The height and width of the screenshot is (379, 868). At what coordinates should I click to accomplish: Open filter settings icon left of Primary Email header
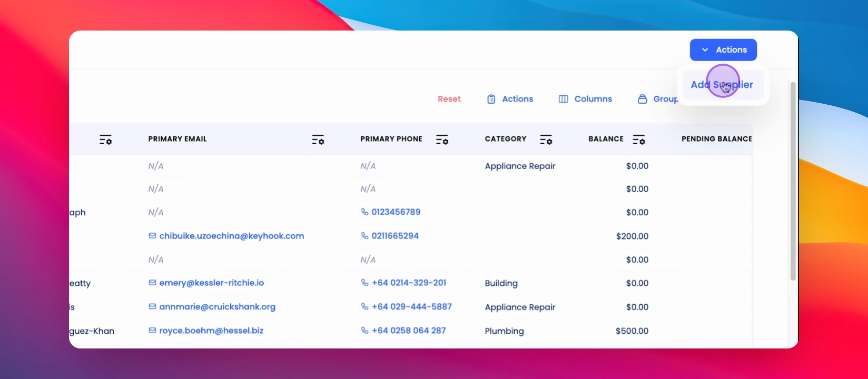(105, 139)
